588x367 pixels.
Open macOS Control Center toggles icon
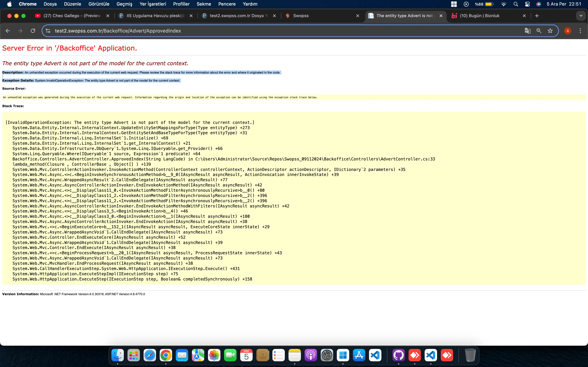pos(527,4)
